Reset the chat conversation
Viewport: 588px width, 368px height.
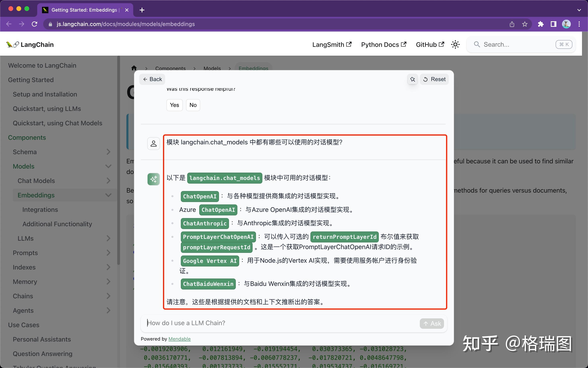coord(434,79)
